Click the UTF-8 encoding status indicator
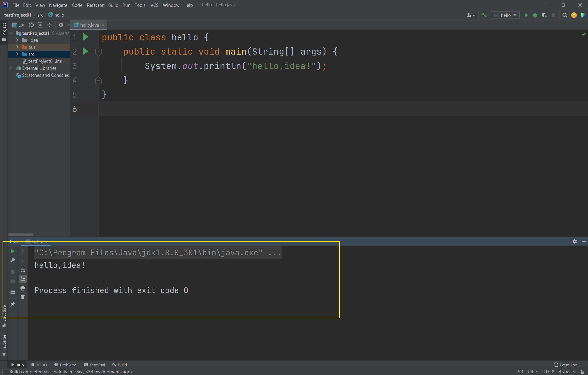Viewport: 588px width, 375px height. 548,372
